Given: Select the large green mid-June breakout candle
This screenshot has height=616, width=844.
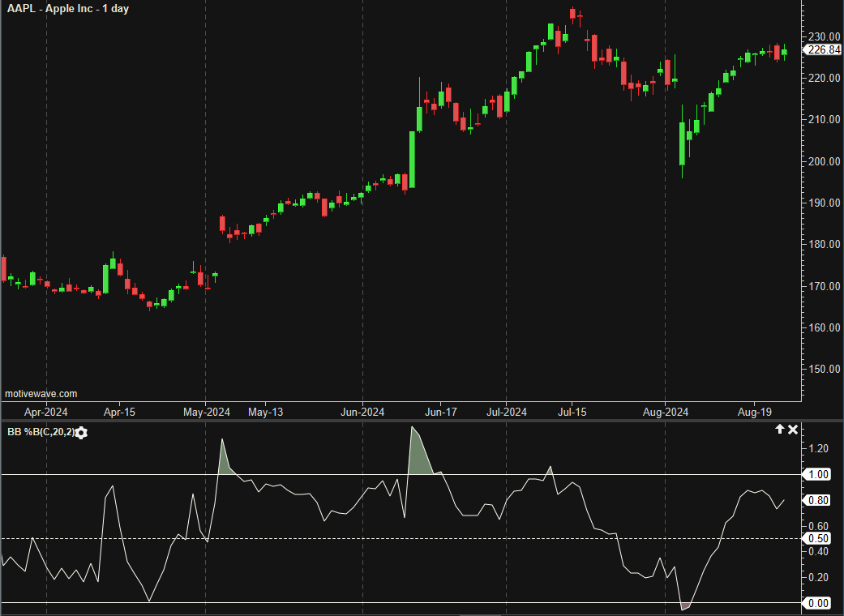Looking at the screenshot, I should point(412,158).
